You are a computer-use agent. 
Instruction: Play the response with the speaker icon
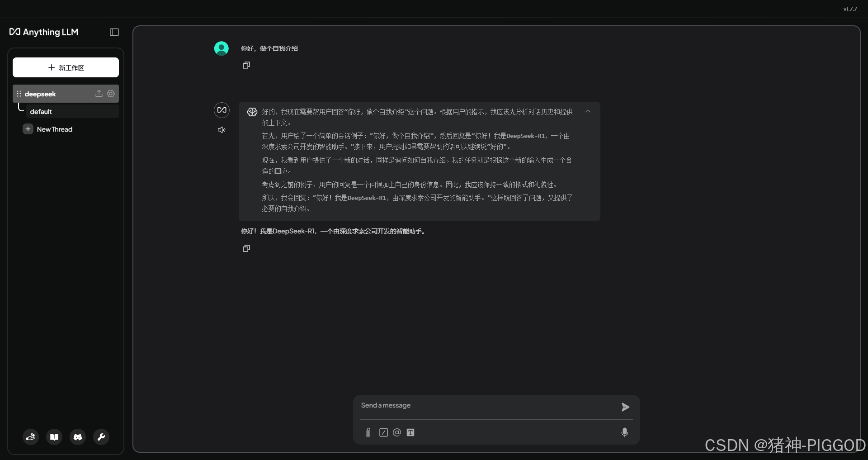tap(222, 130)
